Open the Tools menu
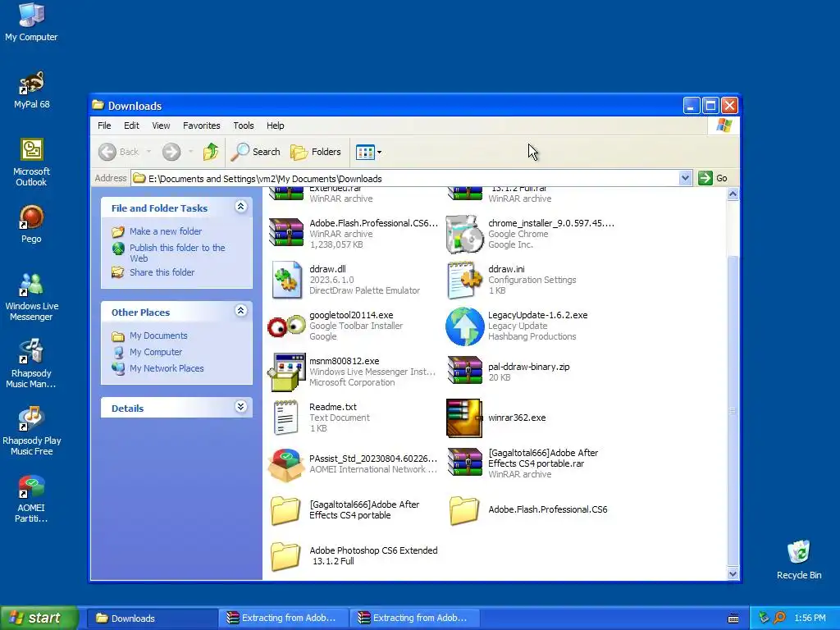The height and width of the screenshot is (630, 840). 243,126
